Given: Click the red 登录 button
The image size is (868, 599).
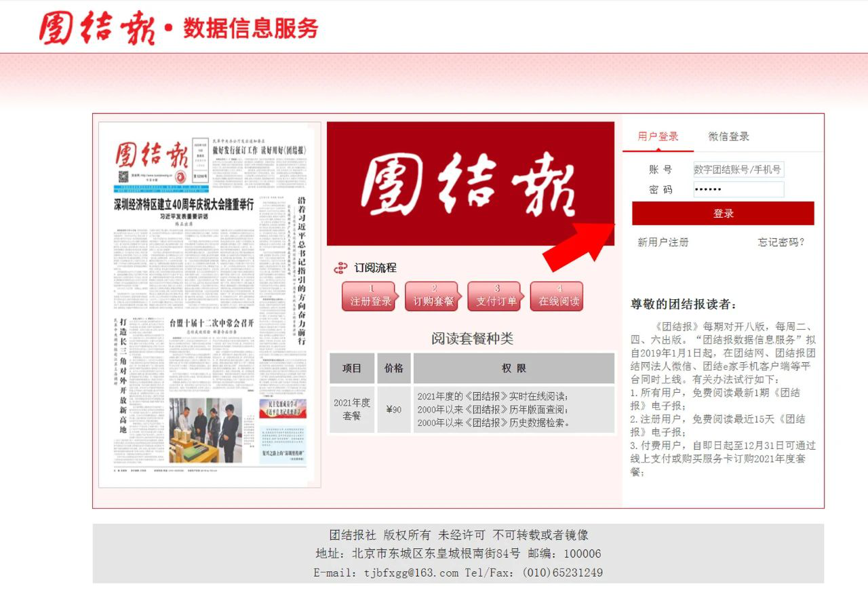Looking at the screenshot, I should [x=723, y=213].
